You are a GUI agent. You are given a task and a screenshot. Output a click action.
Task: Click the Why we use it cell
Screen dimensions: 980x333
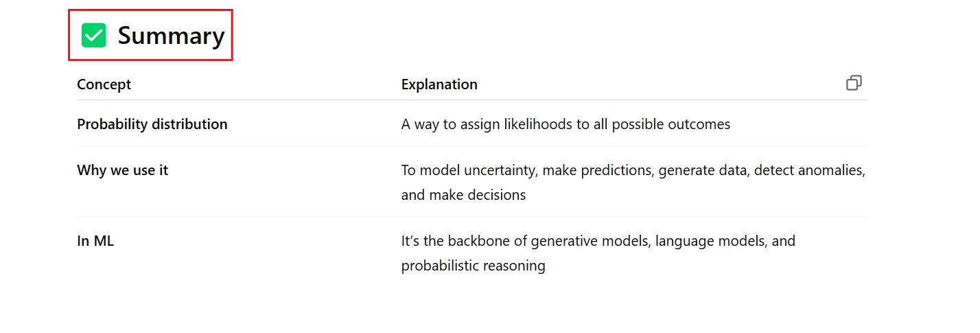click(x=122, y=170)
